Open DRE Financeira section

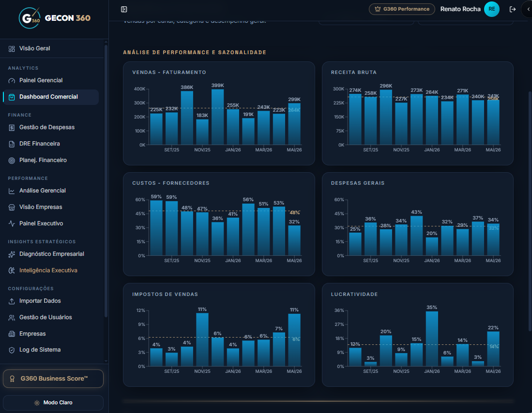[x=51, y=144]
